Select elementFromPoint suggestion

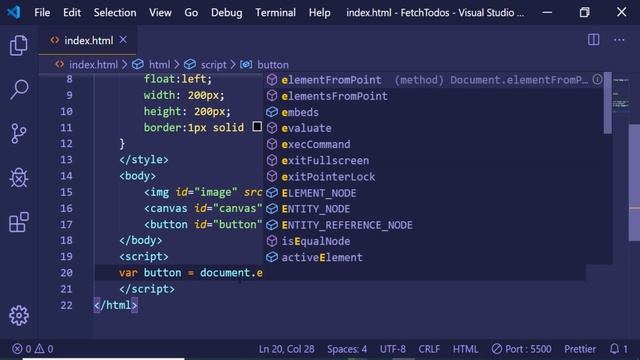pyautogui.click(x=434, y=80)
